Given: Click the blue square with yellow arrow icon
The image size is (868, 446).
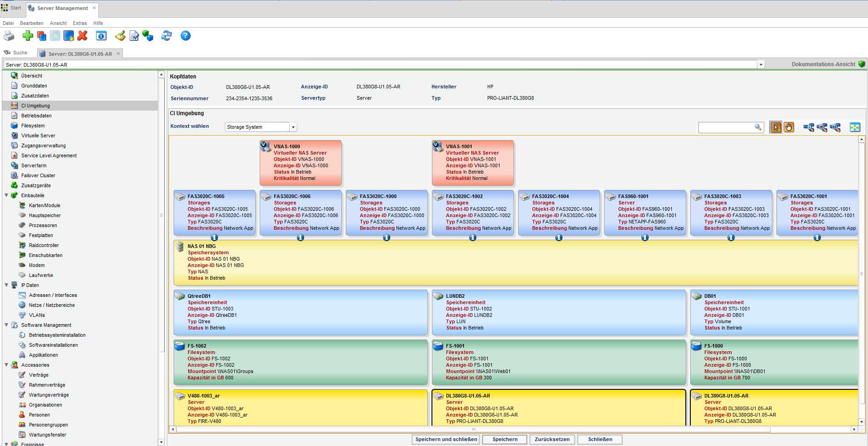Looking at the screenshot, I should click(69, 36).
